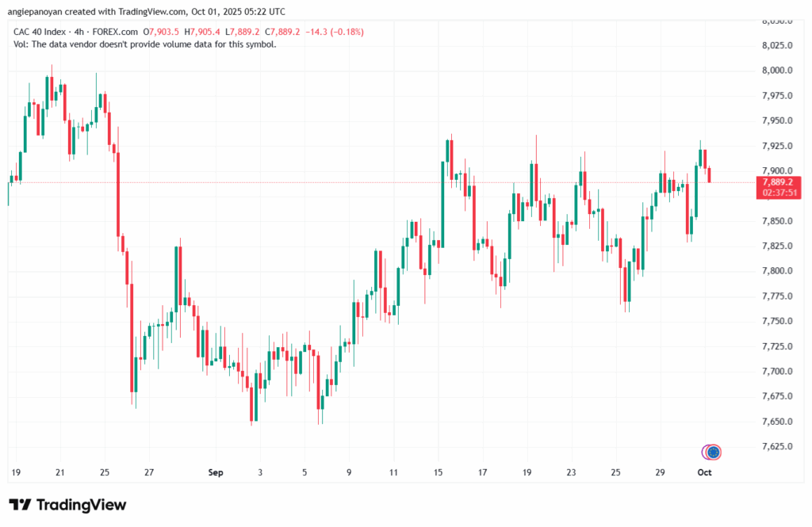Select the CAC 40 Index symbol title
Image resolution: width=812 pixels, height=527 pixels.
40,32
